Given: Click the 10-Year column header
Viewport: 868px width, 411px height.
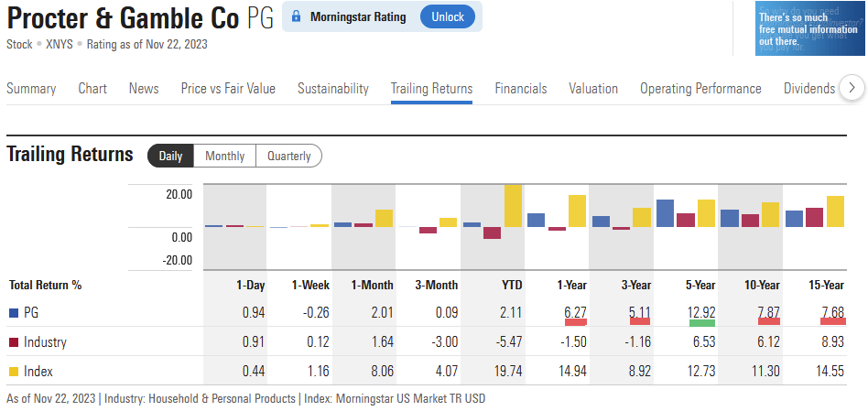Looking at the screenshot, I should click(x=761, y=286).
